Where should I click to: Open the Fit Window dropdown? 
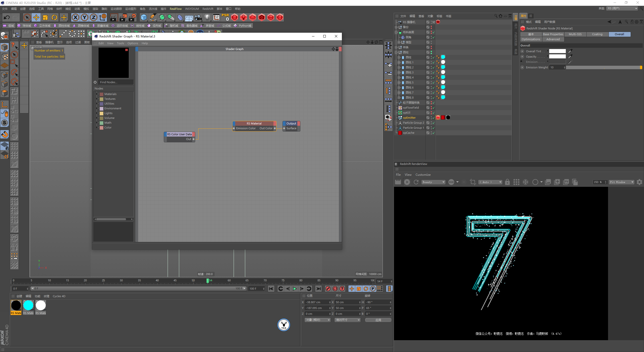click(x=621, y=182)
